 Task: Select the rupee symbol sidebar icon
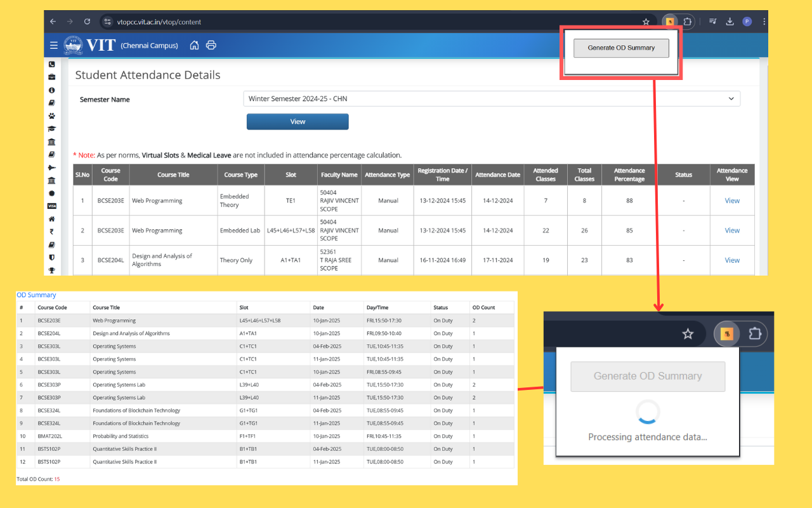tap(52, 232)
